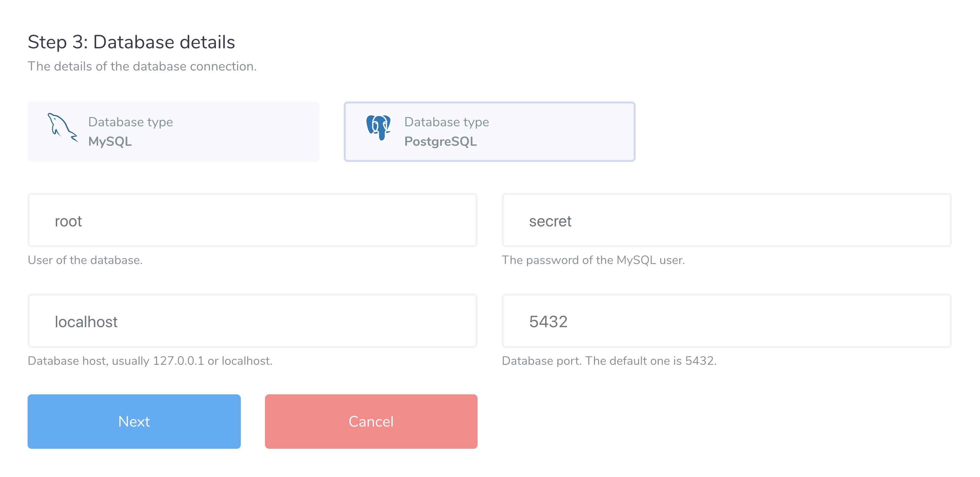Click the bold "PostgreSQL" label text

(441, 141)
